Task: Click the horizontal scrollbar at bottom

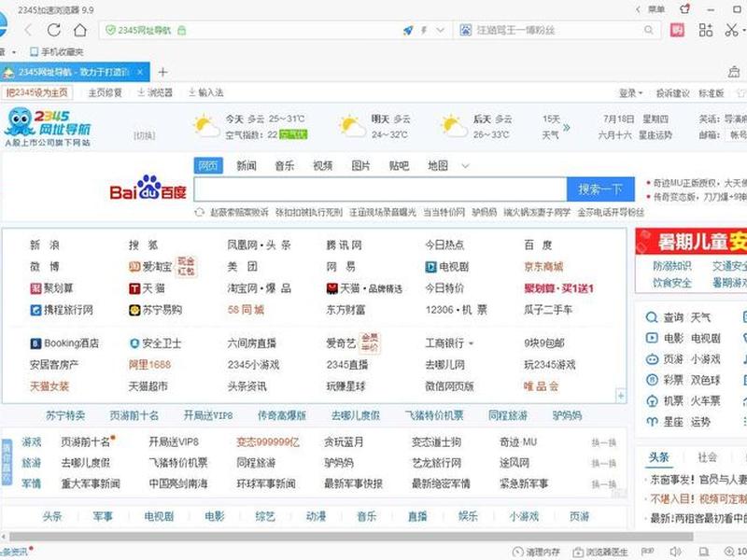Action: point(351,537)
